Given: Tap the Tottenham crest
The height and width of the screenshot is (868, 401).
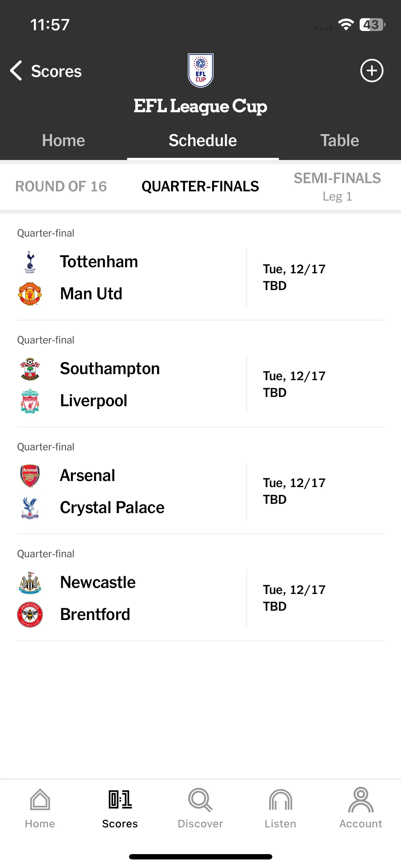Looking at the screenshot, I should click(30, 262).
